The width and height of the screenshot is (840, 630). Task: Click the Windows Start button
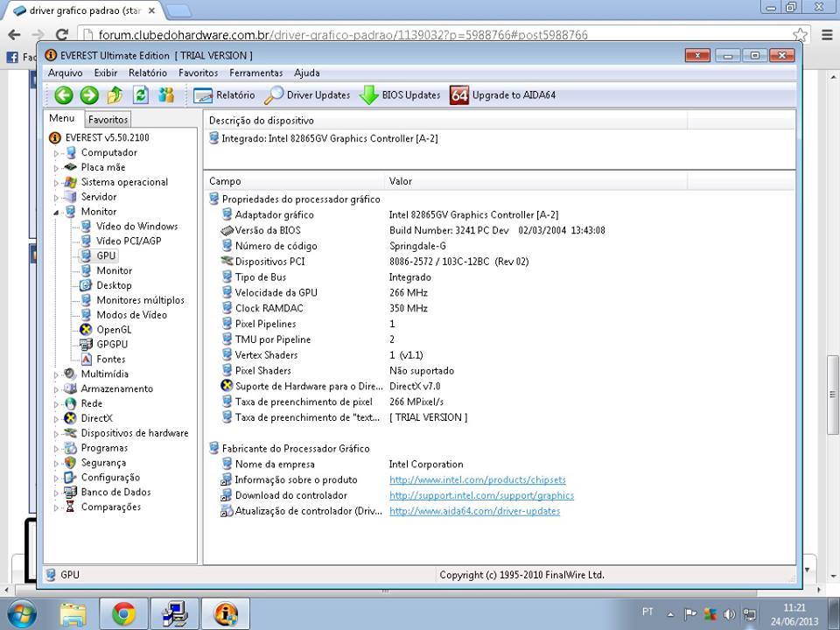[x=21, y=614]
